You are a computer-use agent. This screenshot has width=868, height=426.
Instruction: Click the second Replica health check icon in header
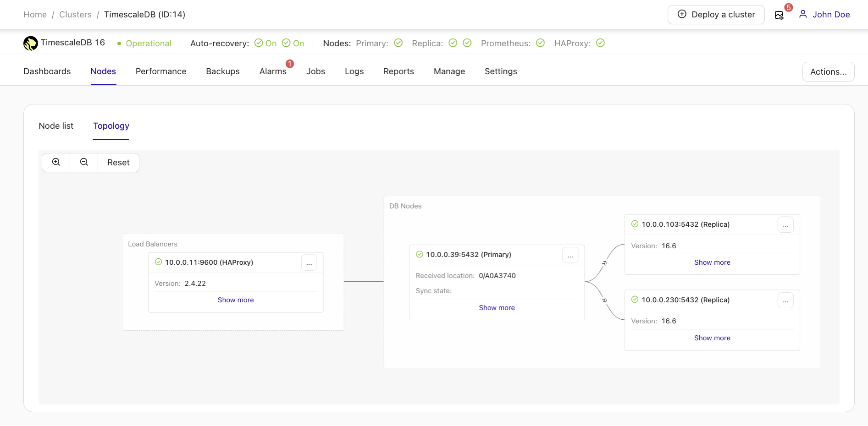pos(467,43)
